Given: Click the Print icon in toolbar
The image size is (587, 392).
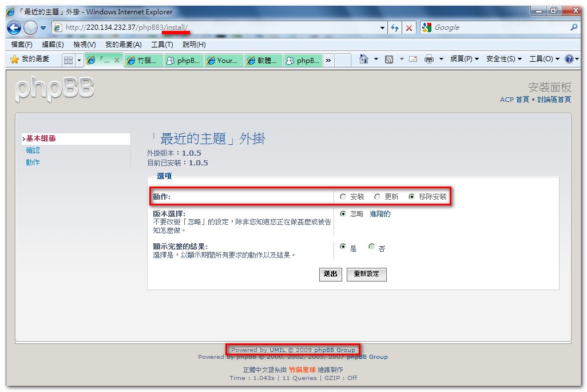Looking at the screenshot, I should tap(429, 60).
